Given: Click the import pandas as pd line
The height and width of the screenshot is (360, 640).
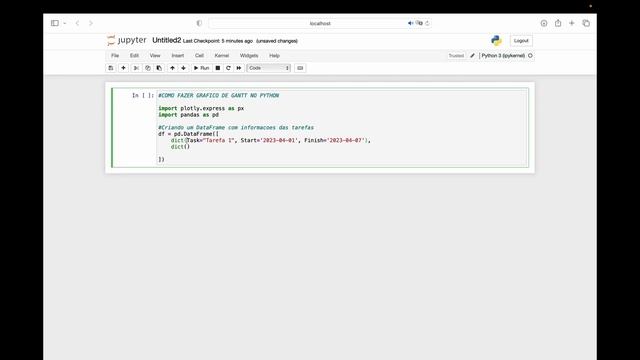Looking at the screenshot, I should click(x=188, y=115).
